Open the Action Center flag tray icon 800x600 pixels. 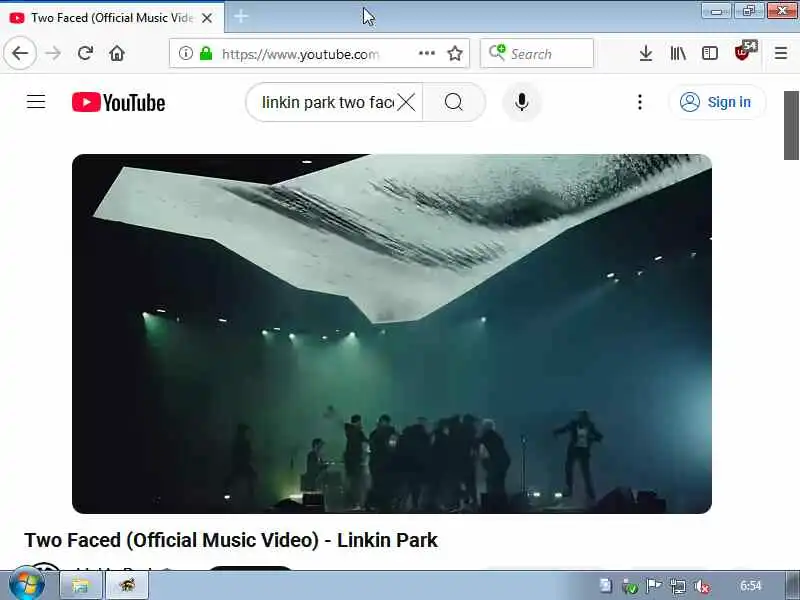coord(654,586)
